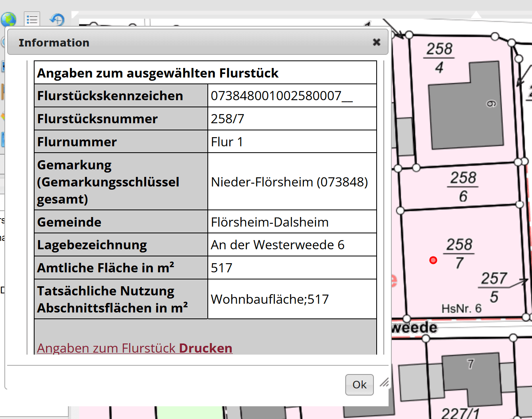This screenshot has height=419, width=532.
Task: Click the 'Lagebezeichnung' row label
Action: pos(92,245)
